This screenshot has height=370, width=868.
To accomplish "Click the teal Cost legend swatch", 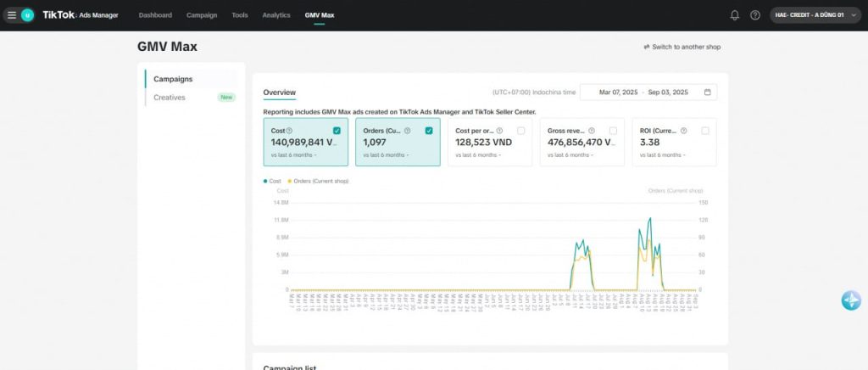I will point(265,181).
